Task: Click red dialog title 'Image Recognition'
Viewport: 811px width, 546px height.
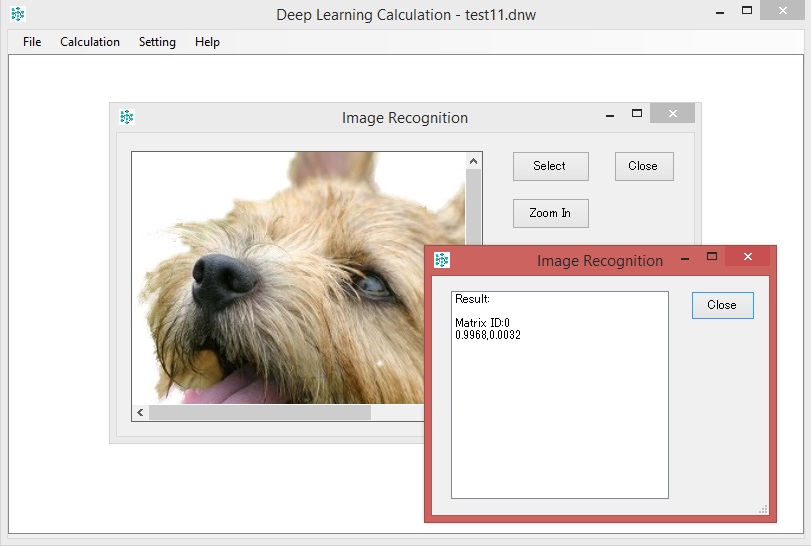Action: click(599, 261)
